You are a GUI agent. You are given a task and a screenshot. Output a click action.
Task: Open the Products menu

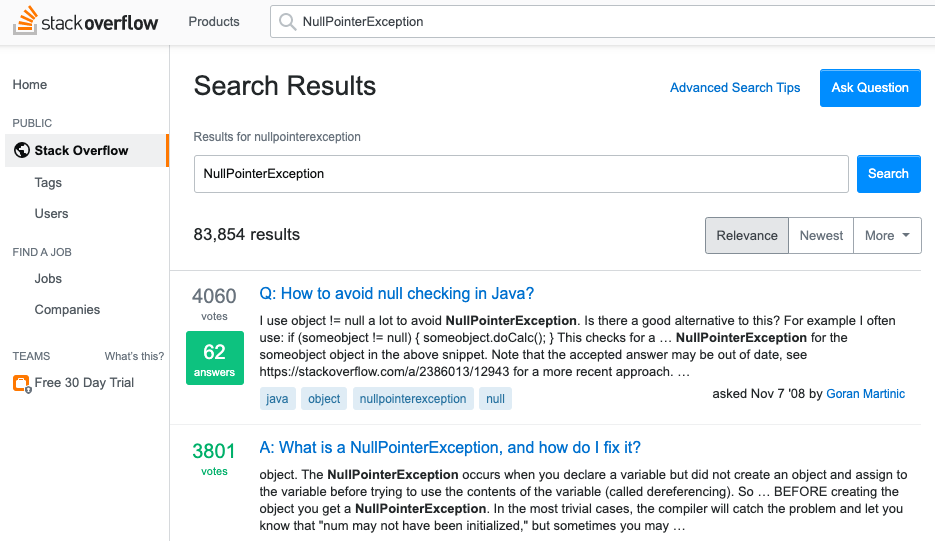[x=214, y=22]
